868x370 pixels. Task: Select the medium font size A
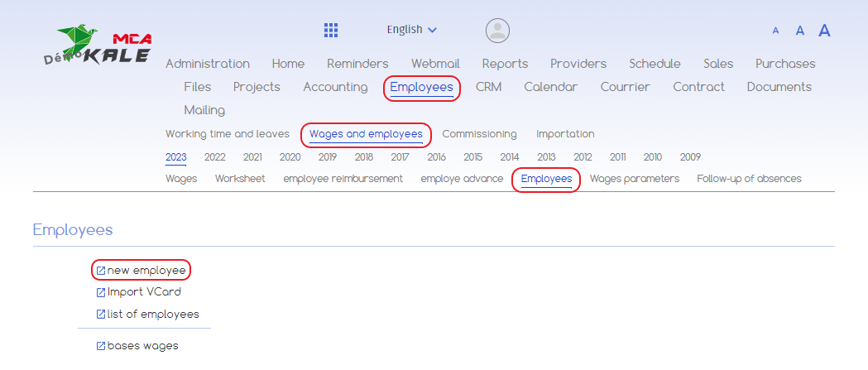[800, 31]
